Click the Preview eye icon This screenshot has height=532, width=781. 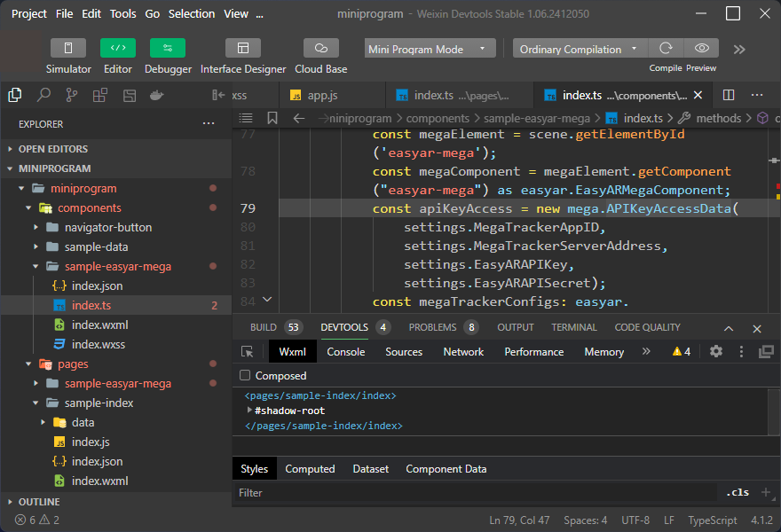point(701,49)
